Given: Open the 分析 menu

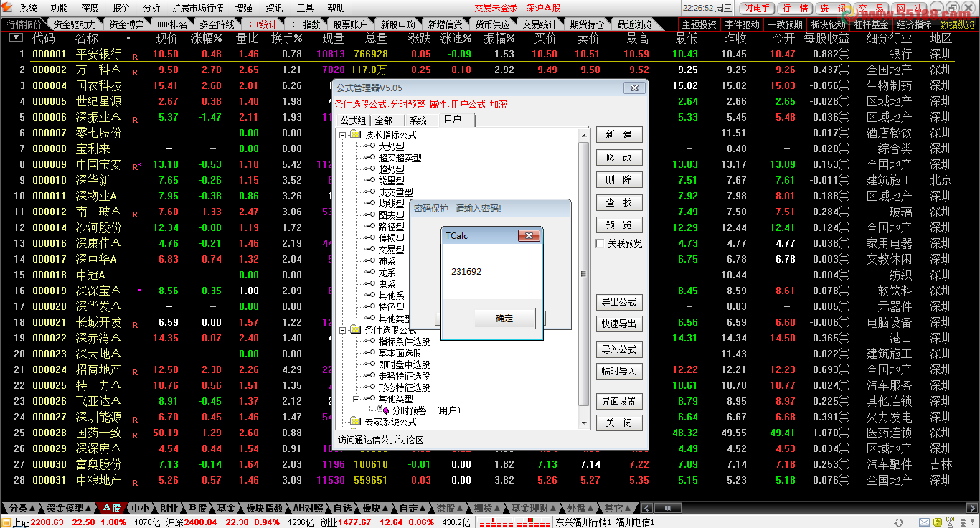Looking at the screenshot, I should 152,8.
